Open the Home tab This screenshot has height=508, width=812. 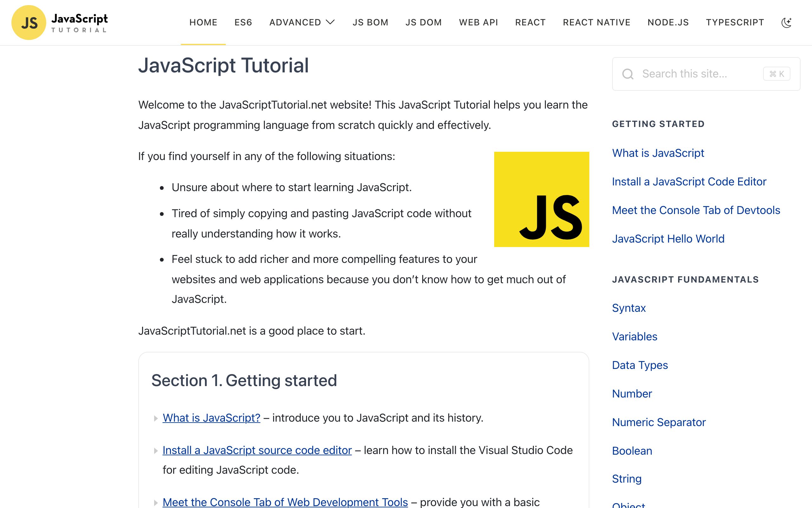[x=203, y=23]
